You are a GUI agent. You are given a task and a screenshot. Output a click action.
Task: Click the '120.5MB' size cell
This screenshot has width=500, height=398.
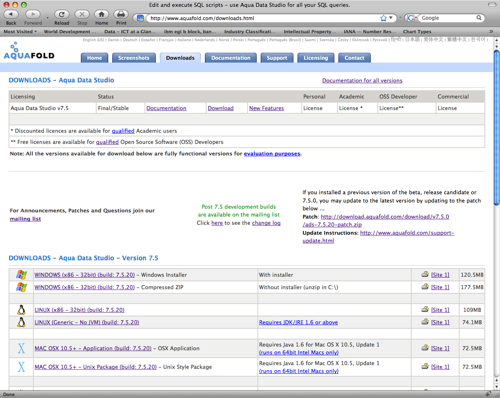(x=472, y=275)
